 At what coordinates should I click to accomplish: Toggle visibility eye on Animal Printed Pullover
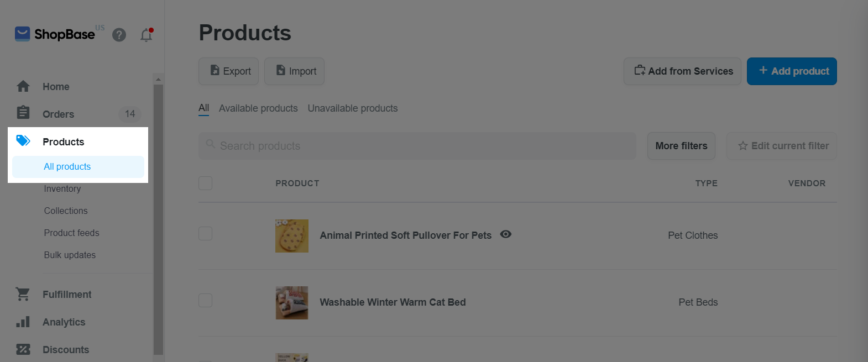[505, 234]
